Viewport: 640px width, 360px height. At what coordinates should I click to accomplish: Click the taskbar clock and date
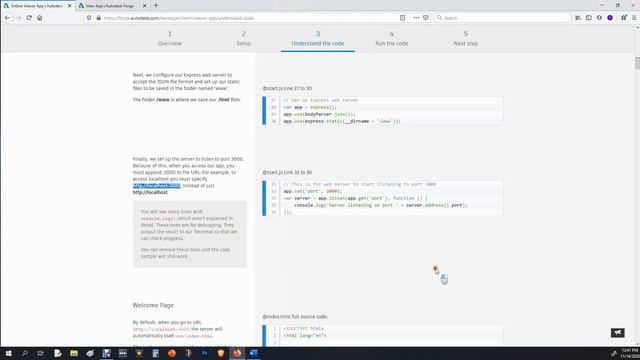click(x=630, y=353)
